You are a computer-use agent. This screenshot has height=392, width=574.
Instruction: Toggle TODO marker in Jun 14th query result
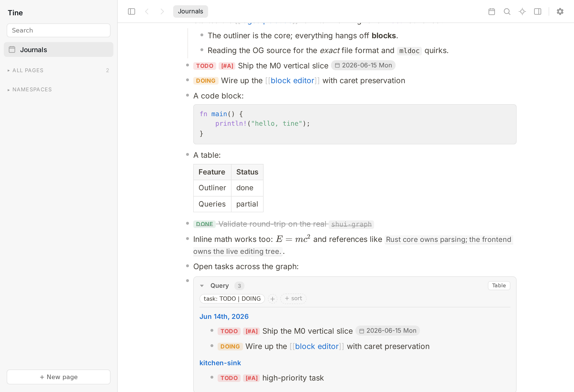[x=229, y=331]
